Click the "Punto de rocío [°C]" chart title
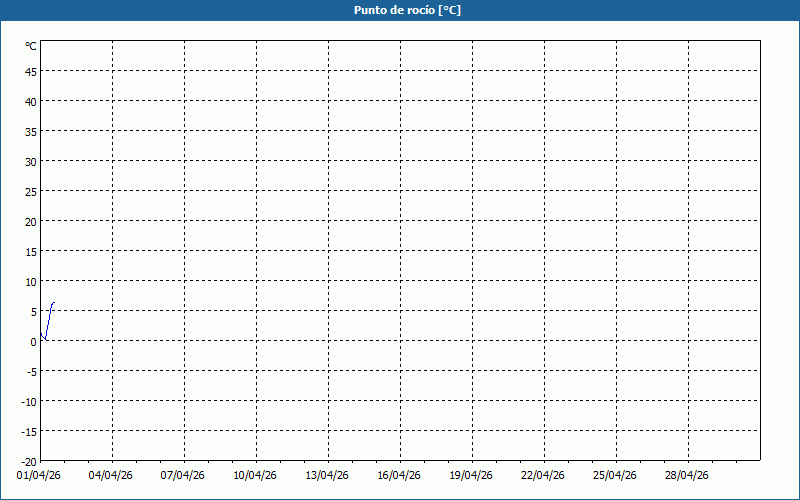Screen dimensions: 800x500 (400, 10)
